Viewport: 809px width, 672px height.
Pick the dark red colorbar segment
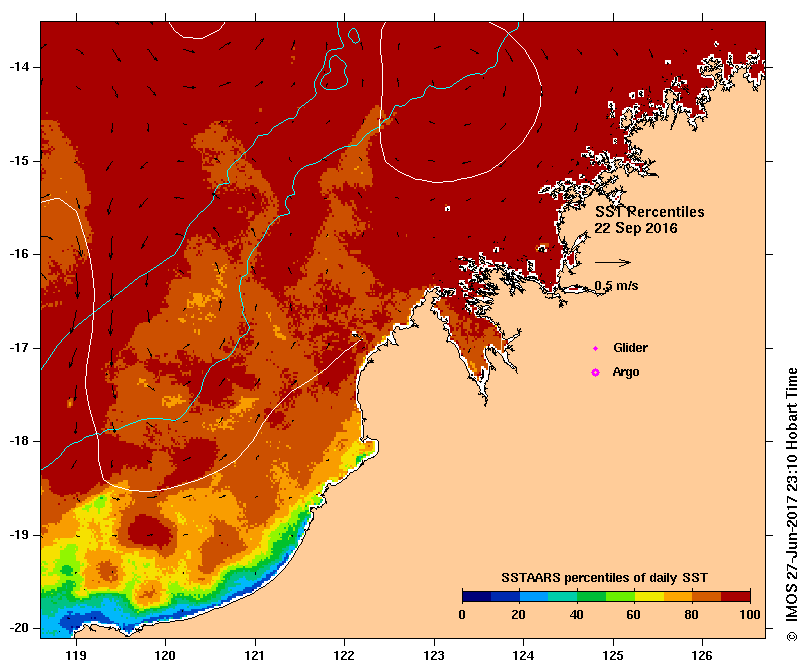coord(736,597)
